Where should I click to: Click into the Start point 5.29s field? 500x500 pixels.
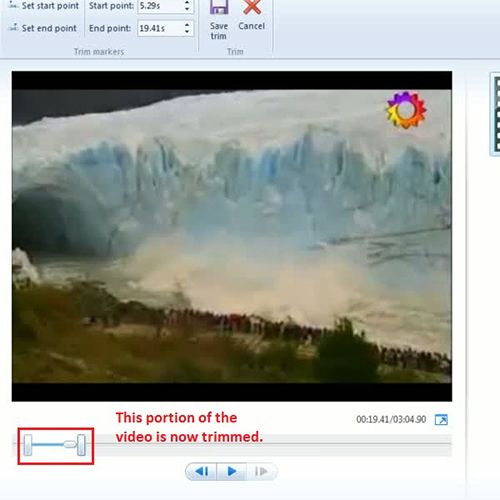pos(160,6)
